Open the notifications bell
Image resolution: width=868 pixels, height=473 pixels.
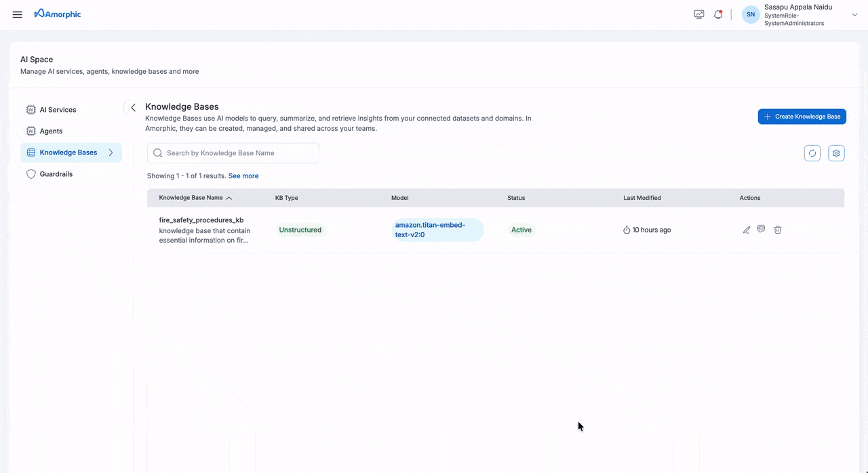tap(718, 14)
